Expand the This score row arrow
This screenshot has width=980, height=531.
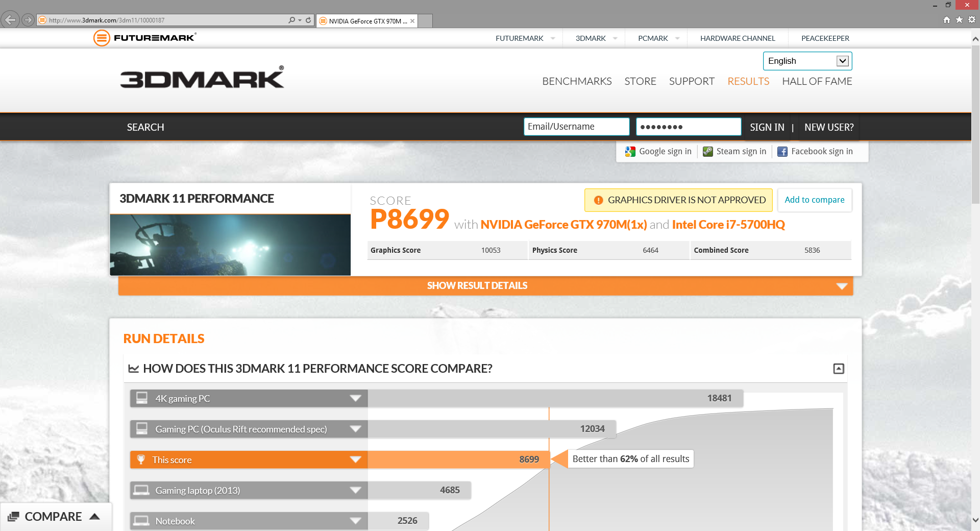click(x=356, y=460)
